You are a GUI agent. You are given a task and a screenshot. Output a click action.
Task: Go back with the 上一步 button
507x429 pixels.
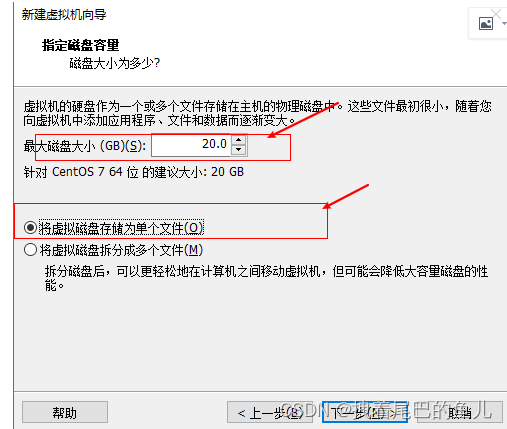[270, 413]
